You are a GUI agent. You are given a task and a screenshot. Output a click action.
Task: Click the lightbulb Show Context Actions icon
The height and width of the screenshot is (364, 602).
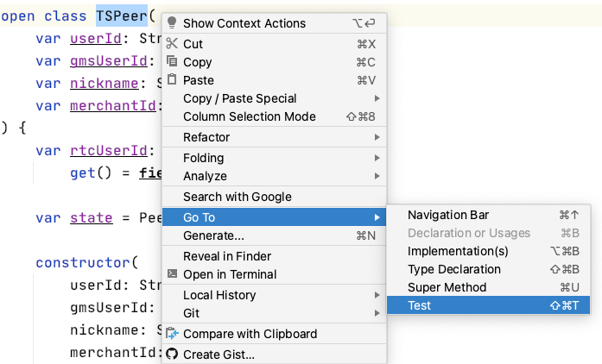[x=172, y=23]
